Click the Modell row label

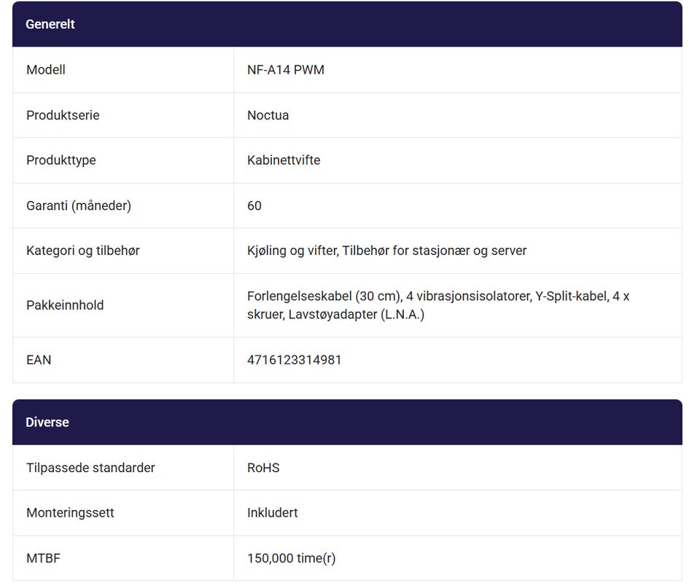46,70
